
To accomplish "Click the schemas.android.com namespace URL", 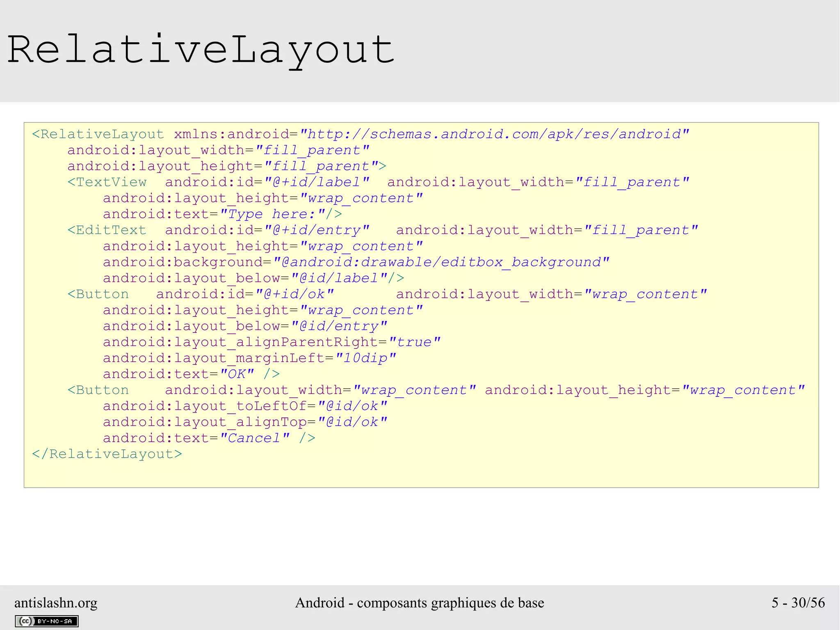I will (495, 134).
